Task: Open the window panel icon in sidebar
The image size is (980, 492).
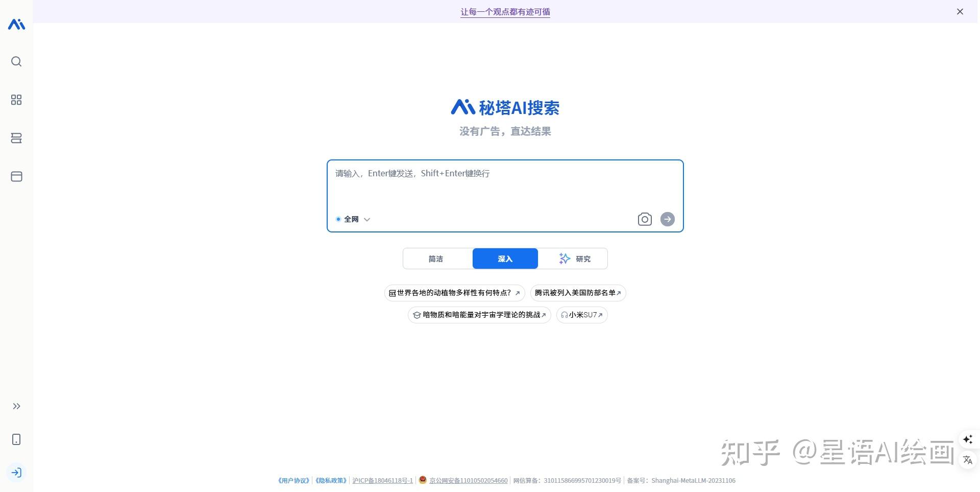Action: (16, 176)
